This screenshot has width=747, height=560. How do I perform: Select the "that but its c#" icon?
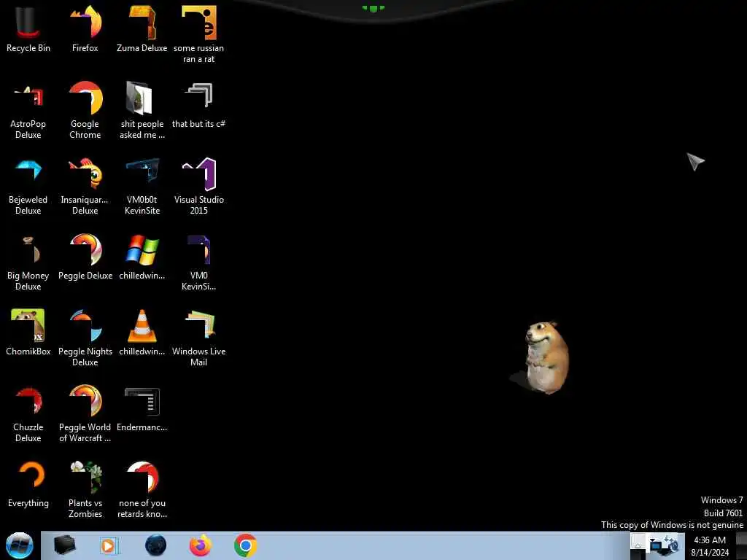tap(198, 106)
